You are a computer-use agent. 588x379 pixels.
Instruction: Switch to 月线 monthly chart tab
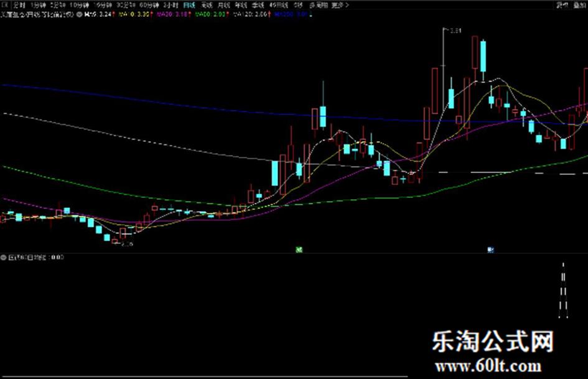pos(223,5)
